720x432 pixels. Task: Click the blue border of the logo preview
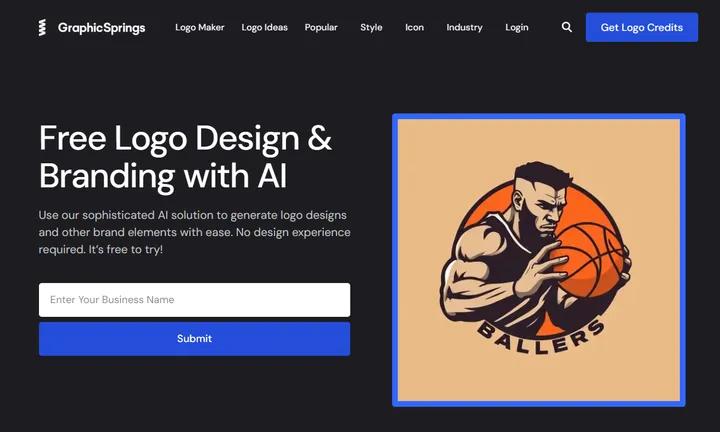539,117
